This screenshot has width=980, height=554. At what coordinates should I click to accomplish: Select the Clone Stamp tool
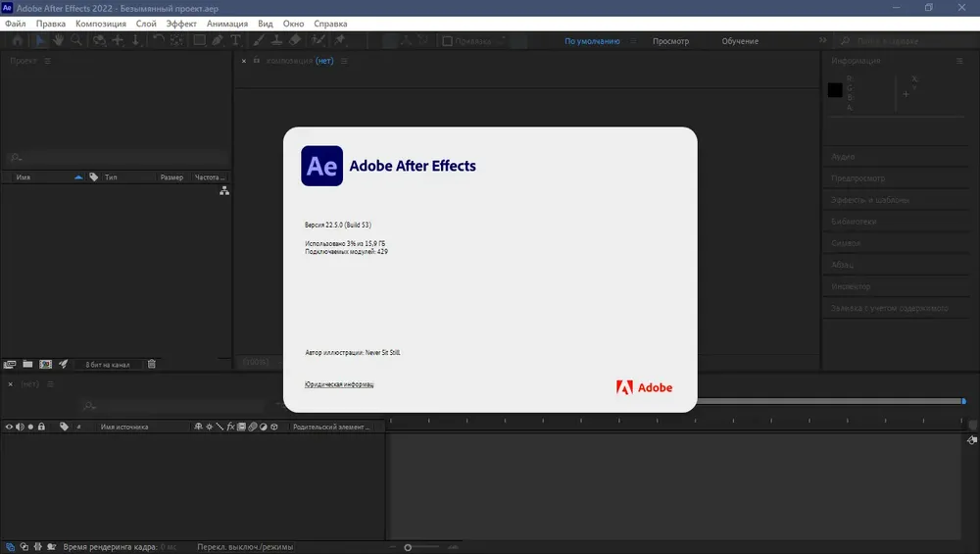pyautogui.click(x=276, y=40)
